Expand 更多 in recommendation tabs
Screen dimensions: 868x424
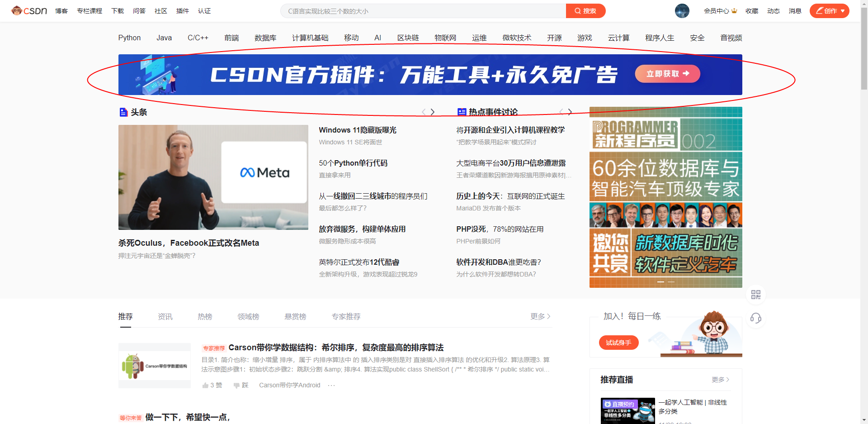540,316
